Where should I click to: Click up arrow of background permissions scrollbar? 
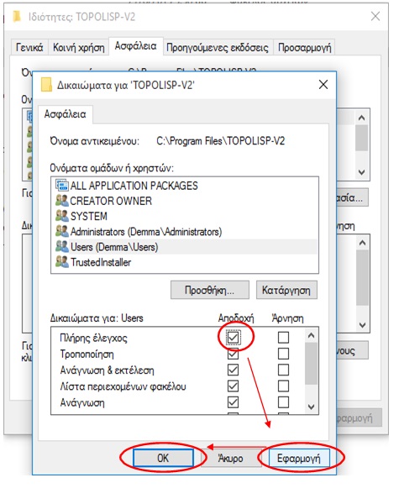click(363, 243)
